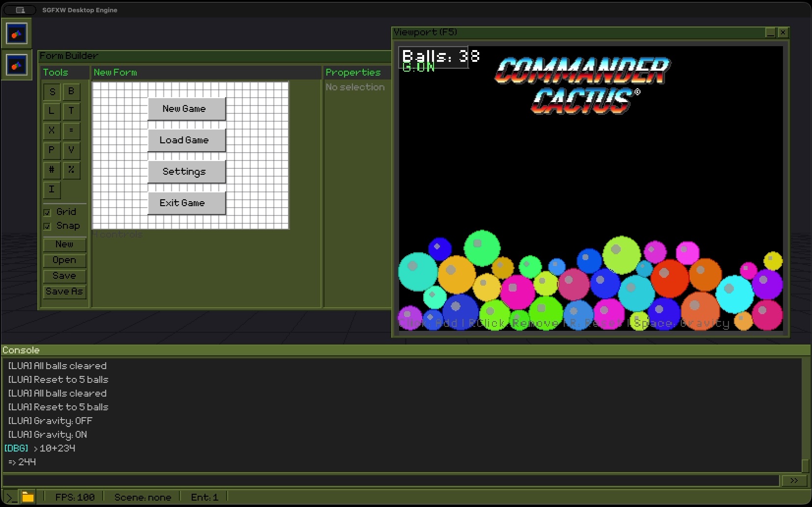The image size is (812, 507).
Task: Click the Tools panel header
Action: [65, 73]
